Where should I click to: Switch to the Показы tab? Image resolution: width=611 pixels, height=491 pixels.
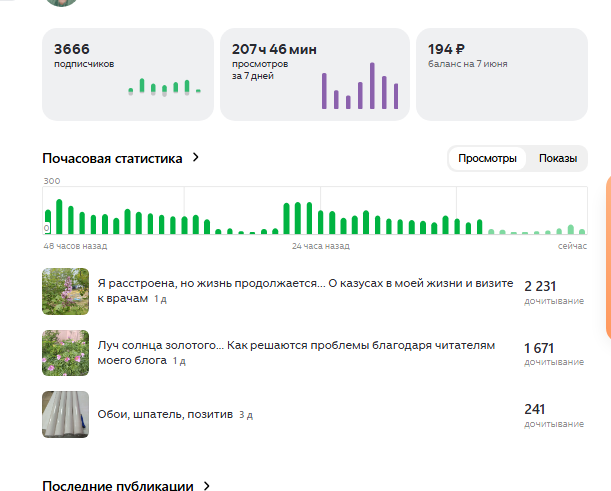coord(558,159)
